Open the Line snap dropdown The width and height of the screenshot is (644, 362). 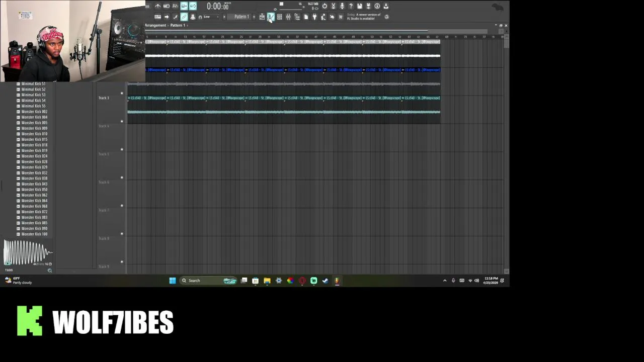click(x=211, y=17)
